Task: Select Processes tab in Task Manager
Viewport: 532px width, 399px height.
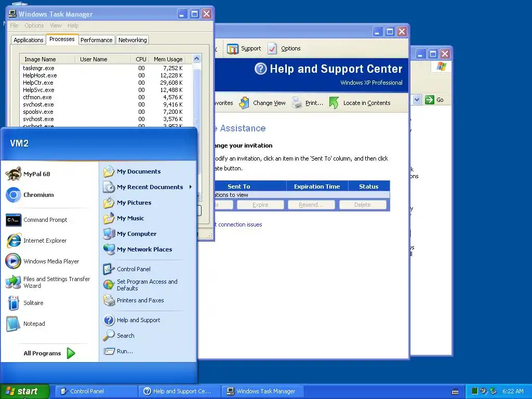Action: pyautogui.click(x=62, y=39)
